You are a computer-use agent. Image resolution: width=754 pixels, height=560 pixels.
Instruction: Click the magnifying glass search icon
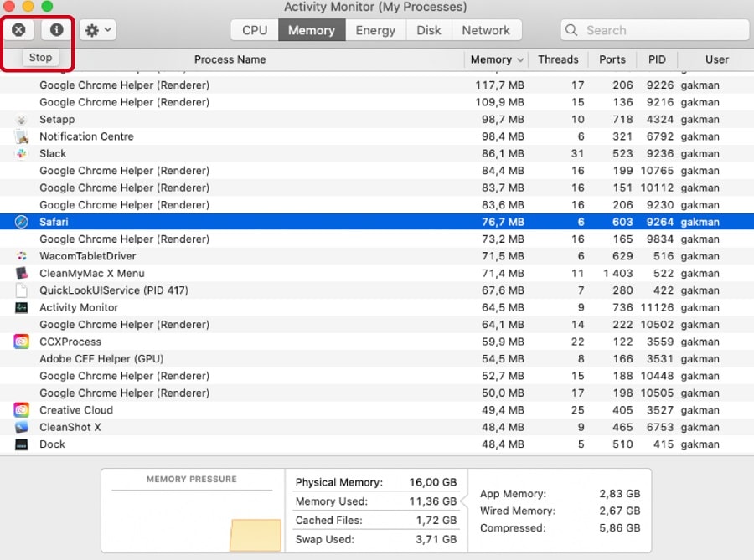click(571, 30)
